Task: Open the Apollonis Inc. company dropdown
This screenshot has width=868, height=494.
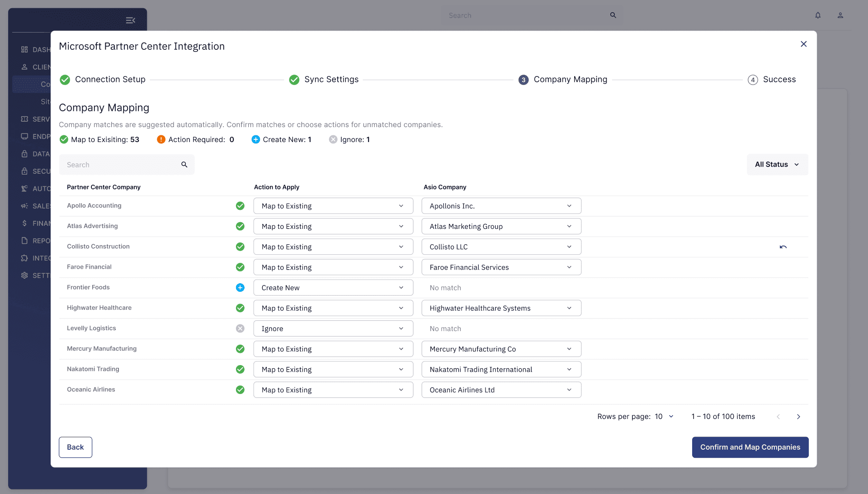Action: pyautogui.click(x=501, y=206)
